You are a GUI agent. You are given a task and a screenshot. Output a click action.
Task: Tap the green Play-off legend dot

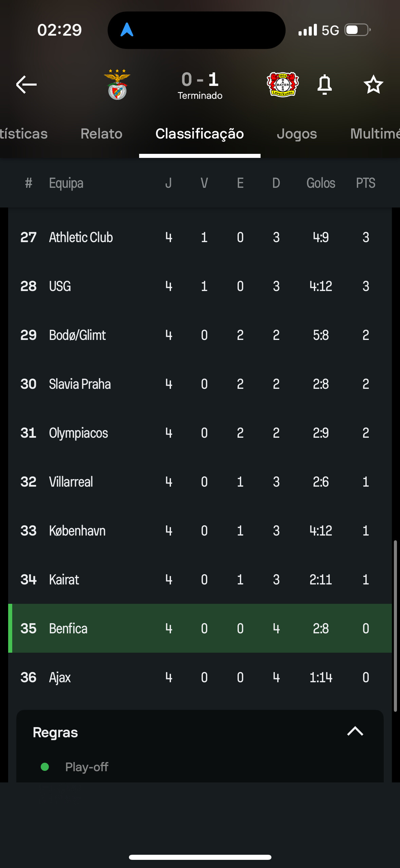click(45, 767)
